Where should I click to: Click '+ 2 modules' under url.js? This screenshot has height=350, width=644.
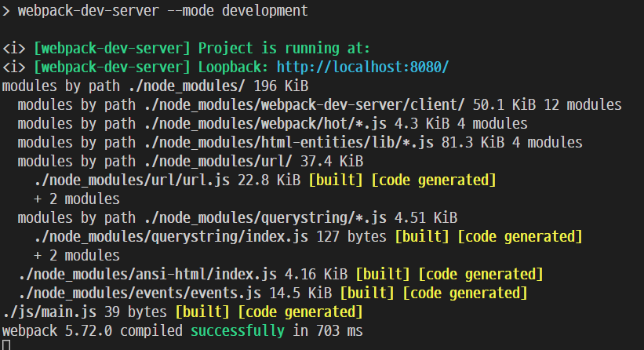[x=77, y=199]
